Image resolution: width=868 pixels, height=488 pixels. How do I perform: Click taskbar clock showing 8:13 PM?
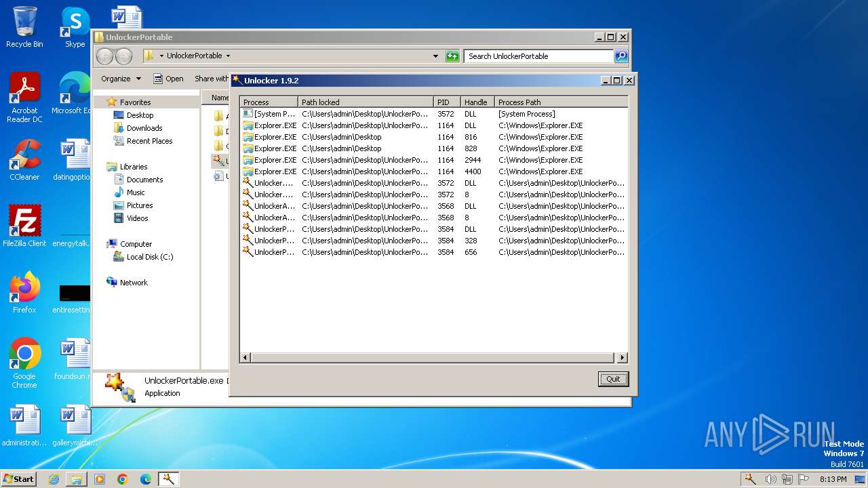[x=833, y=479]
